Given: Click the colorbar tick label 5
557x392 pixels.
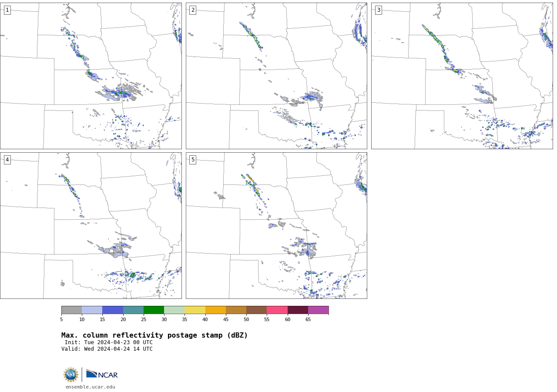Looking at the screenshot, I should pyautogui.click(x=61, y=319).
